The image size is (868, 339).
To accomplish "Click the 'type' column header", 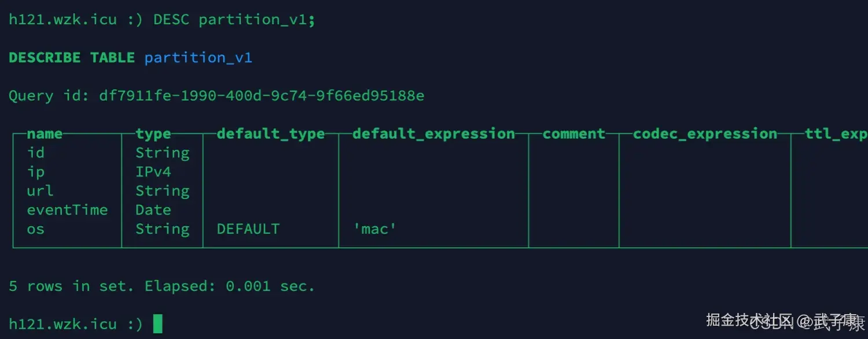I will (x=153, y=134).
